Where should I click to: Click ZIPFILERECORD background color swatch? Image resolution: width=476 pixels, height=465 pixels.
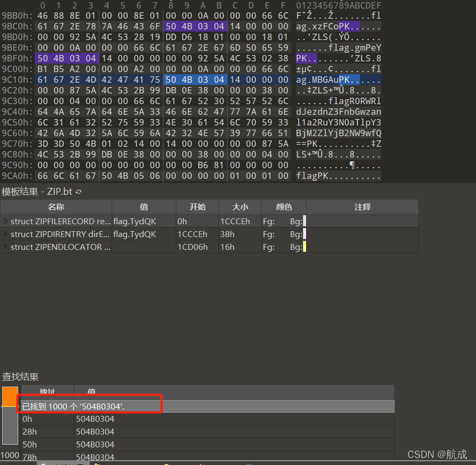point(305,221)
